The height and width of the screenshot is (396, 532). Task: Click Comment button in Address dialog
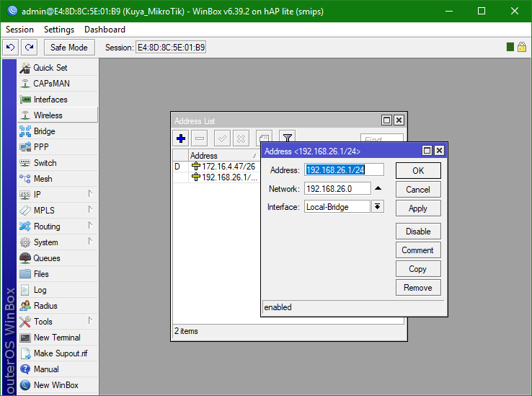tap(418, 250)
